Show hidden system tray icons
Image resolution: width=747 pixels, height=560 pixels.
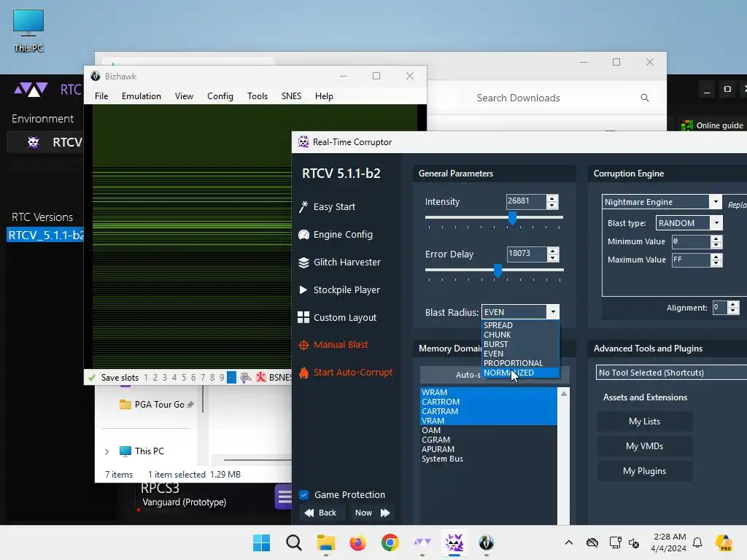[x=569, y=542]
